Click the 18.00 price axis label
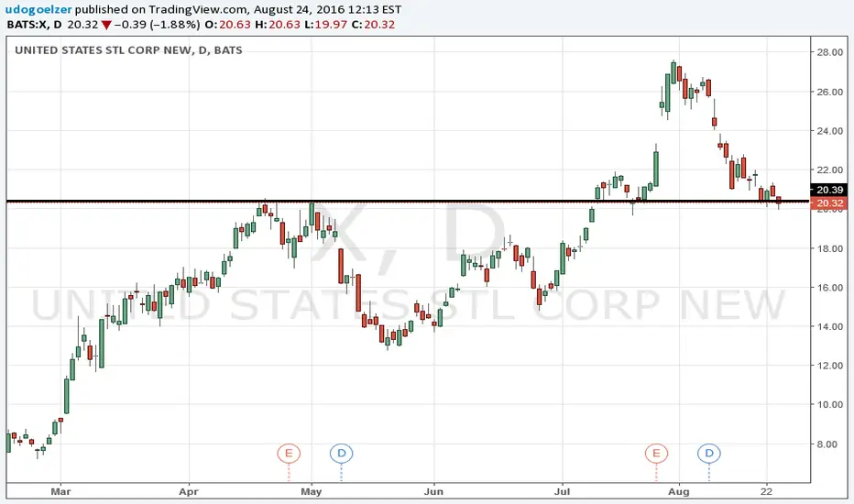Viewport: 854px width, 504px height. [x=829, y=248]
